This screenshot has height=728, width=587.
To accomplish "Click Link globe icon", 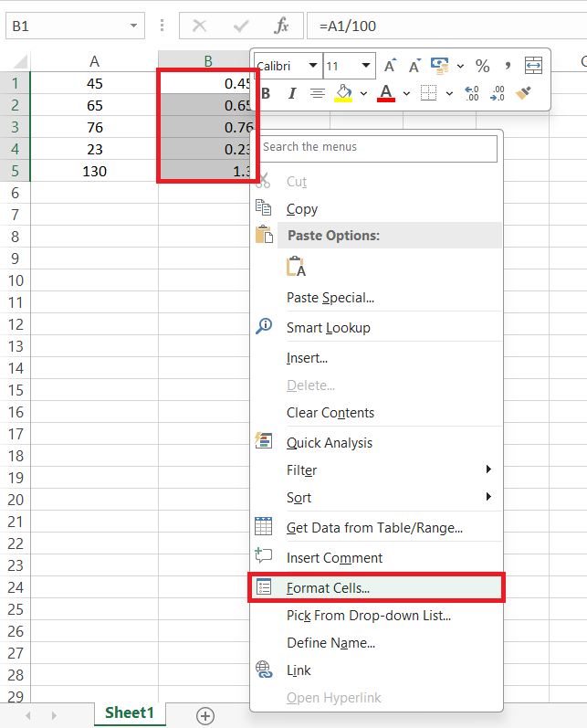I will click(264, 670).
